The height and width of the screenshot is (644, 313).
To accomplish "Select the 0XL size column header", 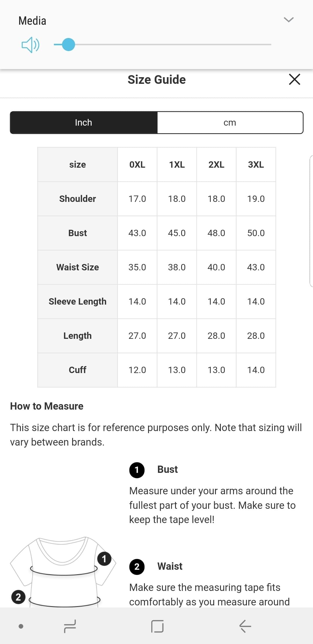I will click(137, 164).
